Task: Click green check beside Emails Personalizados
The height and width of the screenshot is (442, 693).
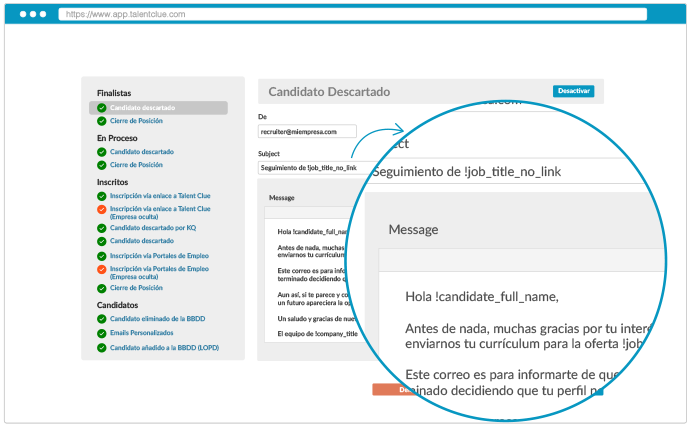Action: coord(102,334)
